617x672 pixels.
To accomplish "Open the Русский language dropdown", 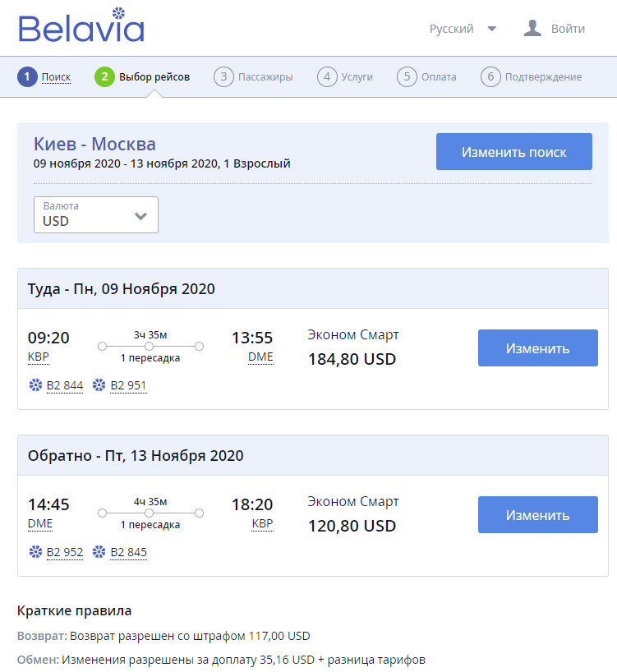I will 463,29.
